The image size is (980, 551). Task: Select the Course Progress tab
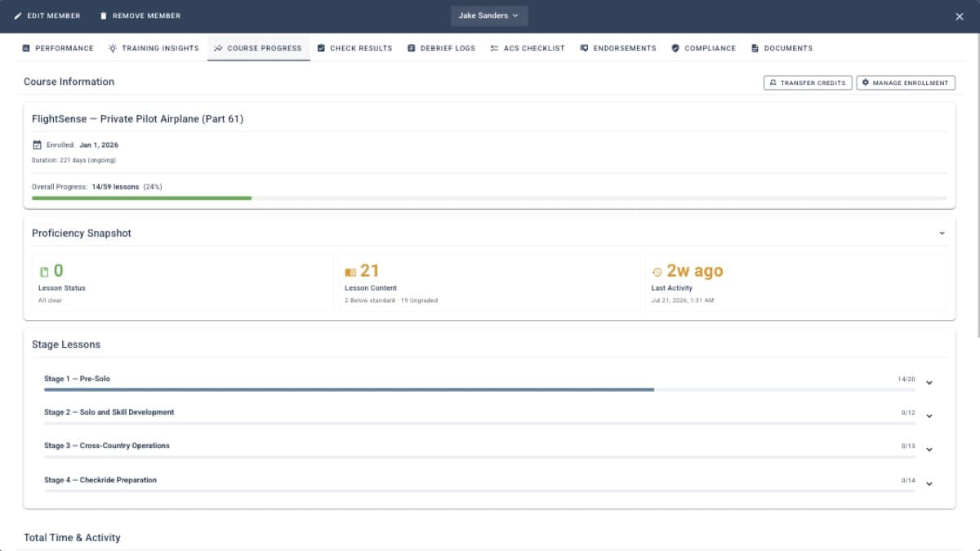pyautogui.click(x=258, y=48)
